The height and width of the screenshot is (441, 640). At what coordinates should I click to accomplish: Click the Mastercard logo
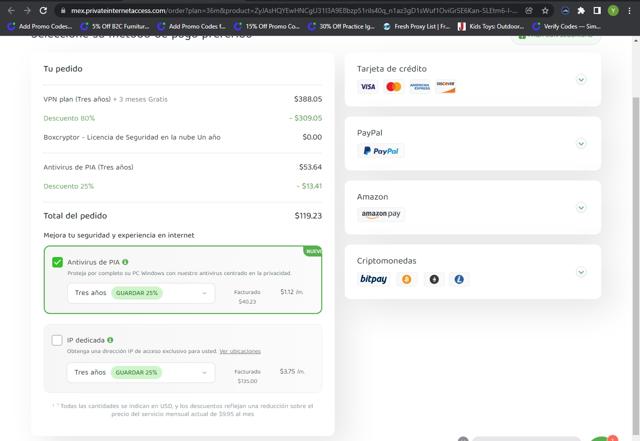tap(393, 87)
